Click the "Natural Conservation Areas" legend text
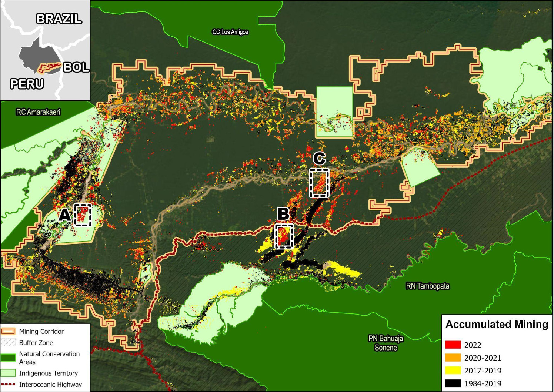554x392 pixels. pyautogui.click(x=49, y=358)
